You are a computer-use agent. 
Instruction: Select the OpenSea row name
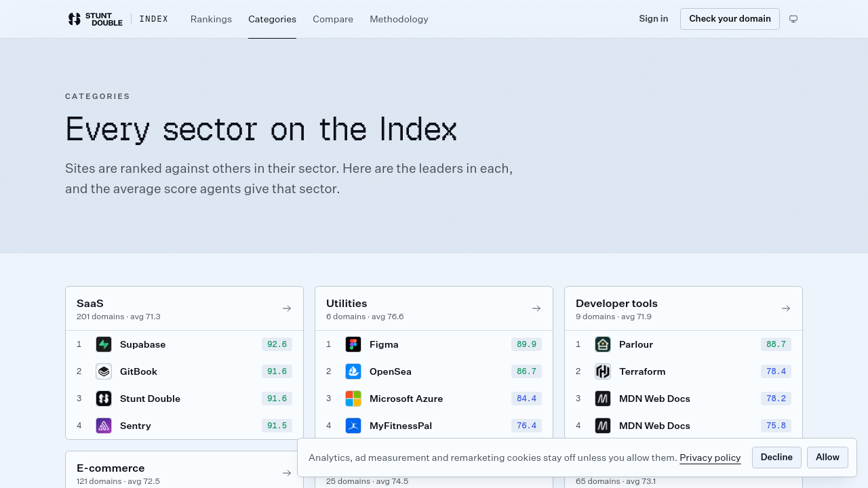click(x=391, y=371)
